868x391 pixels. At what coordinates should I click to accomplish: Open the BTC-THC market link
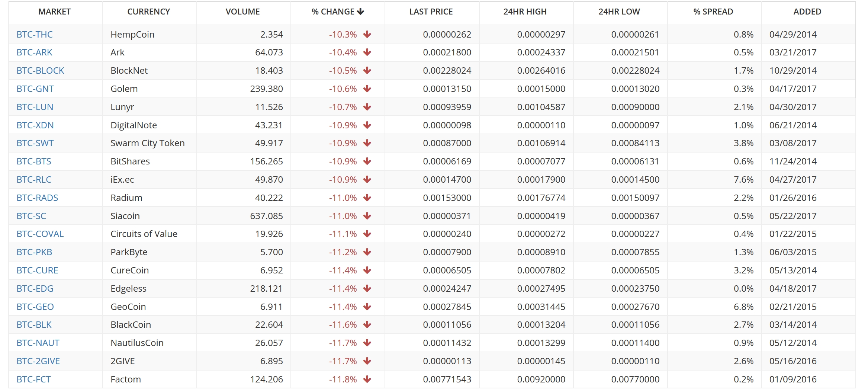tap(35, 34)
